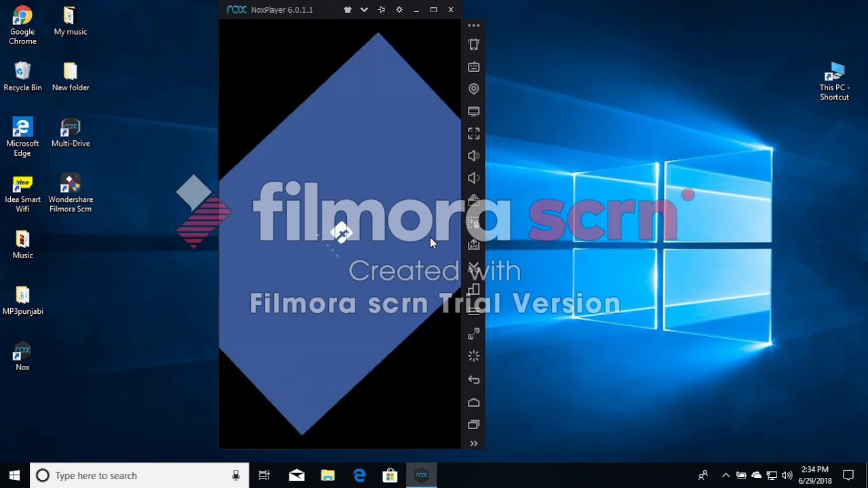Image resolution: width=868 pixels, height=488 pixels.
Task: Select the Google Chrome desktop icon
Action: pos(22,26)
